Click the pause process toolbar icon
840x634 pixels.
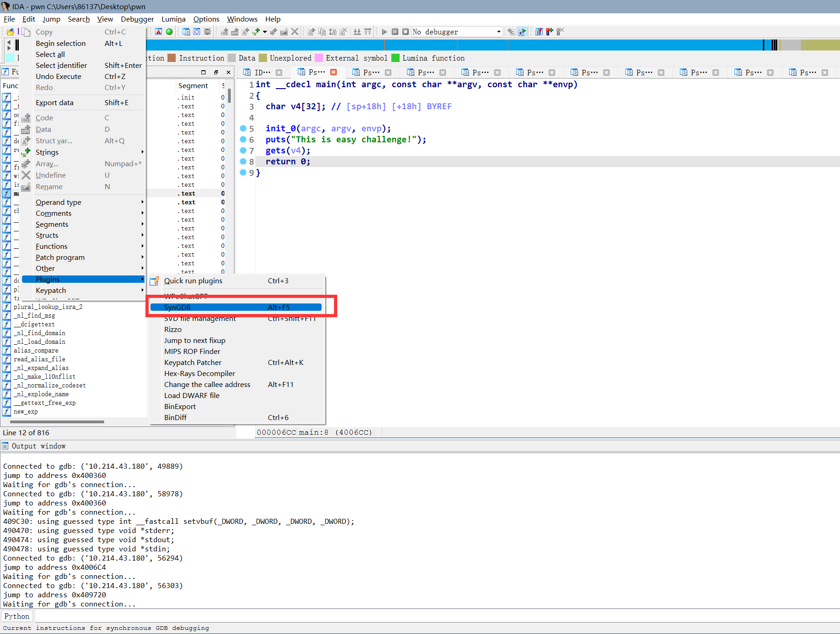pyautogui.click(x=395, y=32)
